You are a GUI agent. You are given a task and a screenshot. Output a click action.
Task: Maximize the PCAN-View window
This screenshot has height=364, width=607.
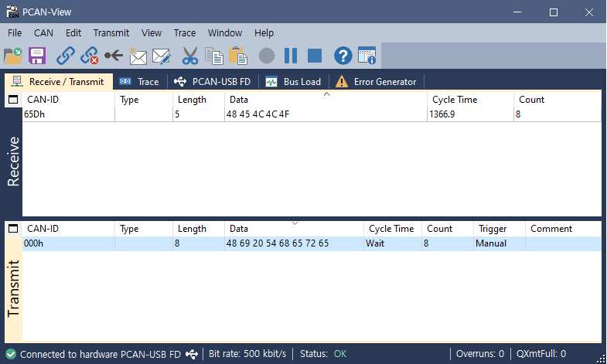click(x=554, y=12)
